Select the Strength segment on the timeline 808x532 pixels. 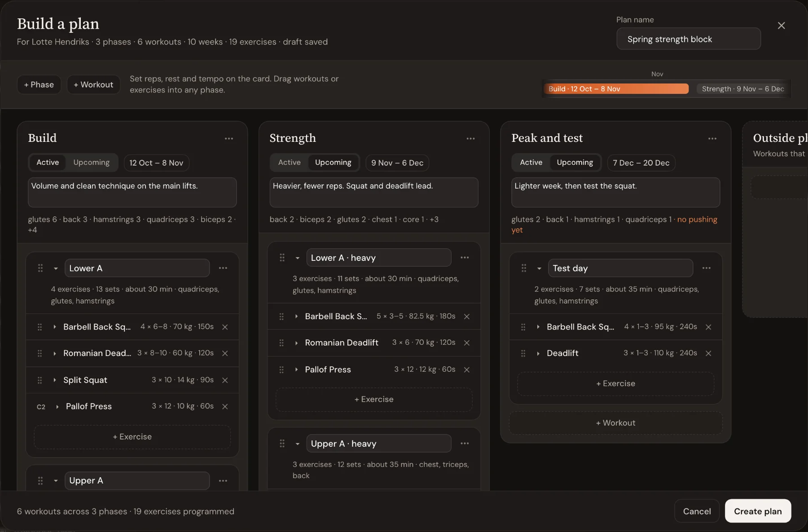pyautogui.click(x=743, y=89)
